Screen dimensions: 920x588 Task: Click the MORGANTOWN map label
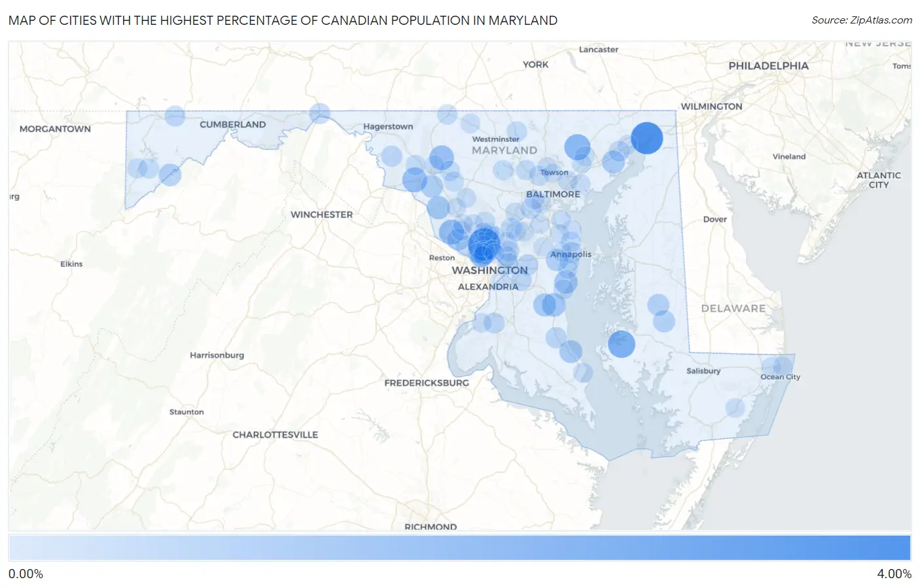pyautogui.click(x=55, y=129)
